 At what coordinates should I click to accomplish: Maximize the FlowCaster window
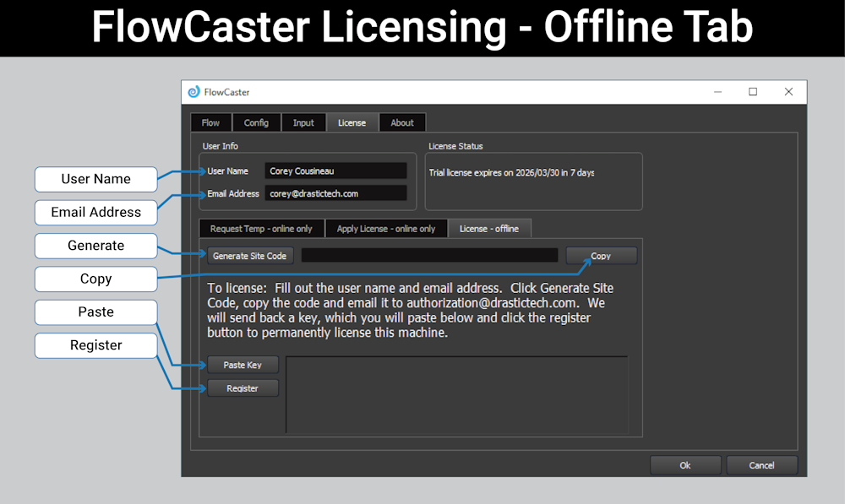(753, 92)
